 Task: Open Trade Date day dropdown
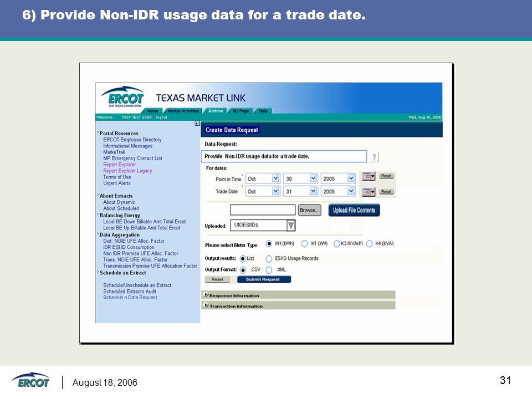(314, 191)
